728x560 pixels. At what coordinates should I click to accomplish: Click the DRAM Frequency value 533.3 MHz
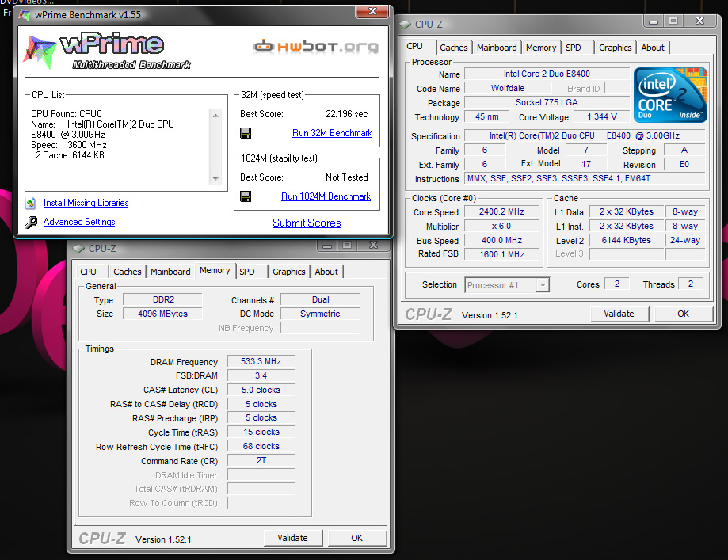coord(261,361)
